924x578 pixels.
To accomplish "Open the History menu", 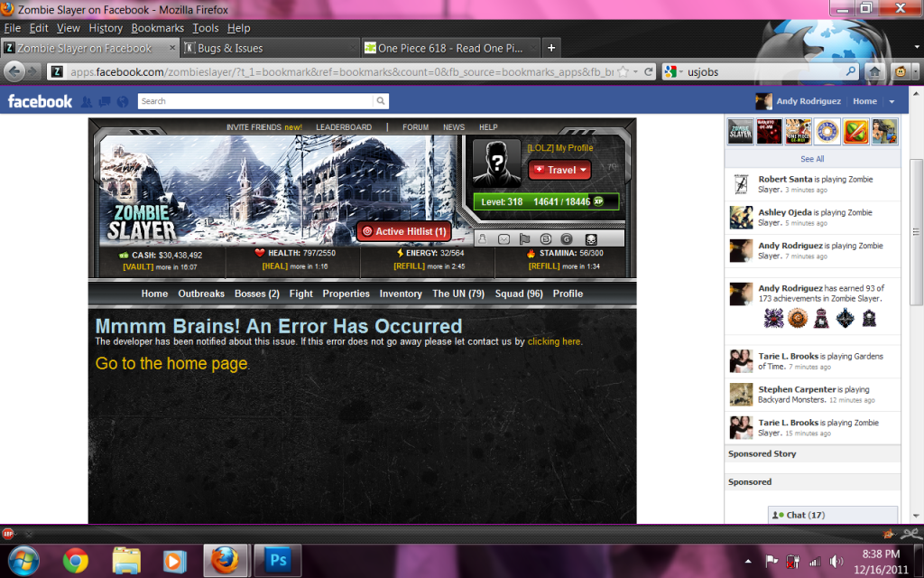I will 106,28.
